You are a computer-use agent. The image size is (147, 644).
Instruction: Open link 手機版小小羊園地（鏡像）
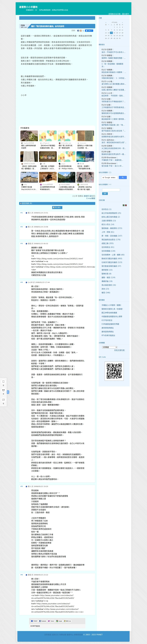[111, 305]
